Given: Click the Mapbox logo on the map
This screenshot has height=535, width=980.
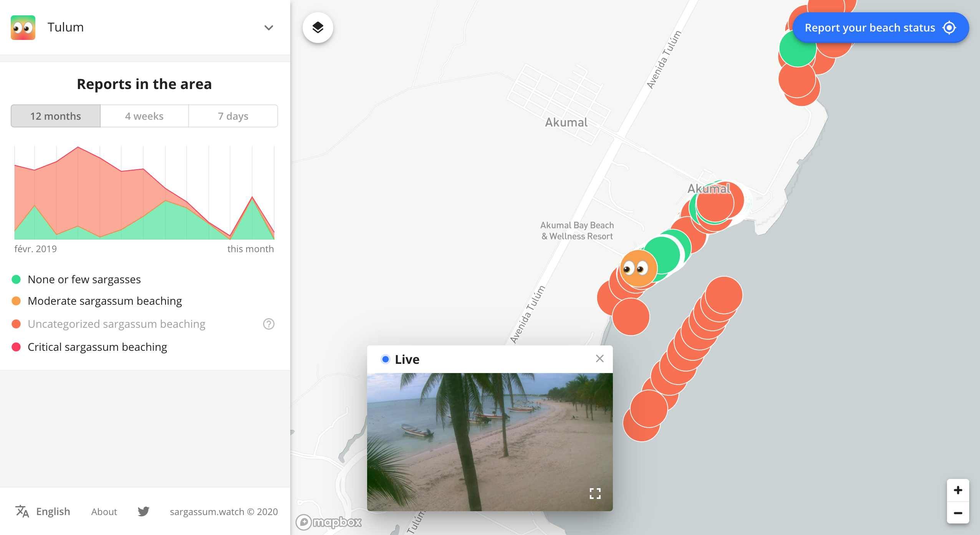Looking at the screenshot, I should pyautogui.click(x=328, y=522).
